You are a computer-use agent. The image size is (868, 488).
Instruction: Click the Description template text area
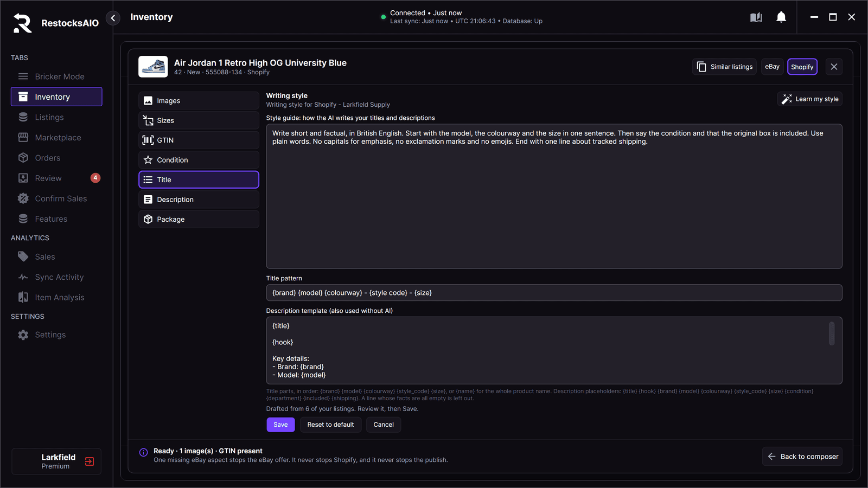coord(554,350)
